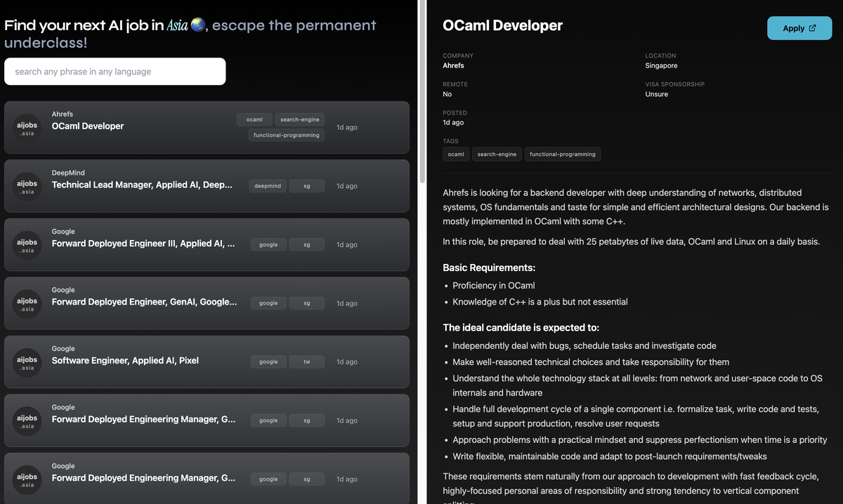
Task: Focus the search any phrase field
Action: tap(115, 72)
